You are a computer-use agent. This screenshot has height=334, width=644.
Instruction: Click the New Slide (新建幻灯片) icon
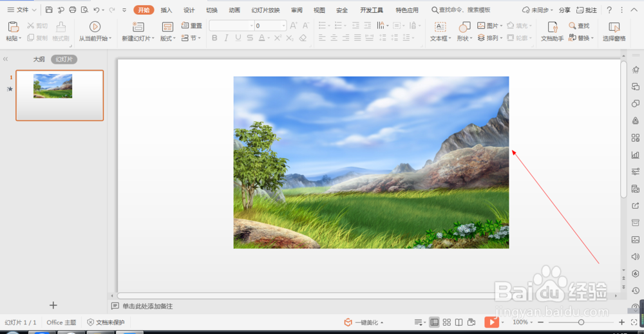[x=138, y=27]
